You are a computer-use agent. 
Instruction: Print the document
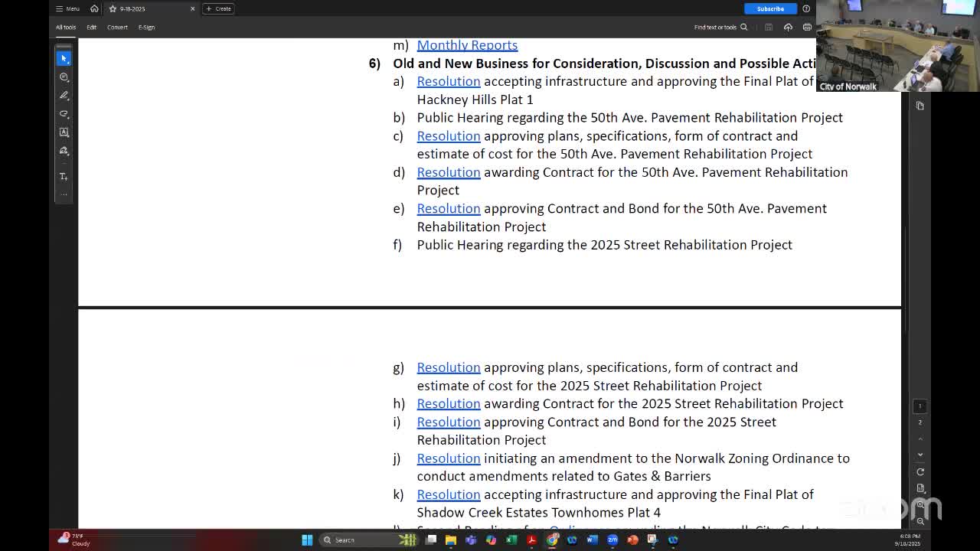click(x=807, y=28)
